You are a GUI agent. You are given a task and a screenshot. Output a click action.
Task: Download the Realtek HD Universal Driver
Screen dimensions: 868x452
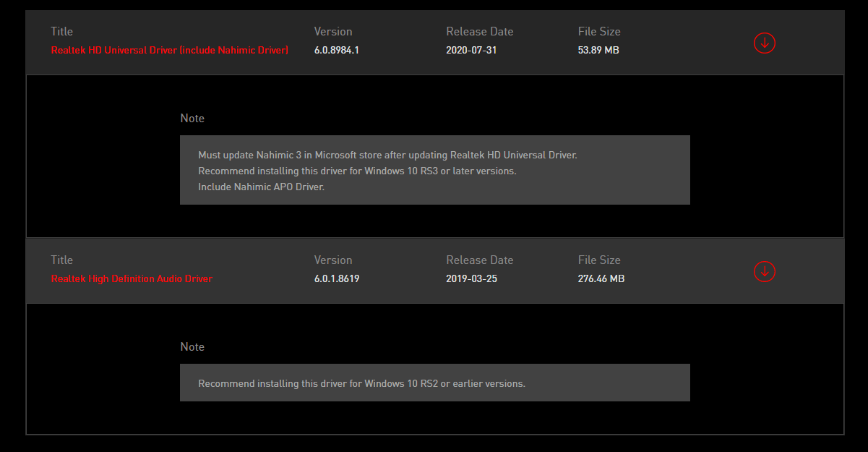(765, 43)
